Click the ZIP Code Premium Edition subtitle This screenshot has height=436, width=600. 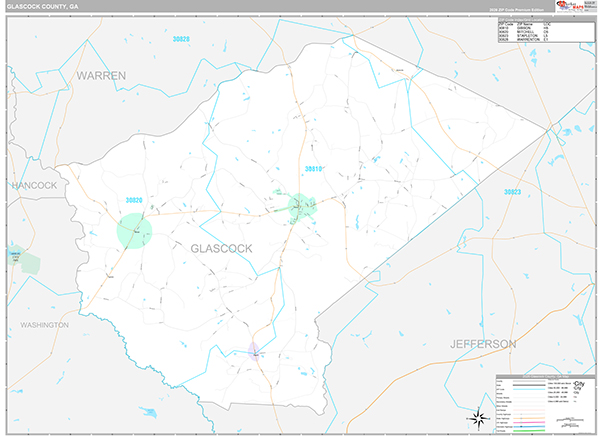click(517, 10)
